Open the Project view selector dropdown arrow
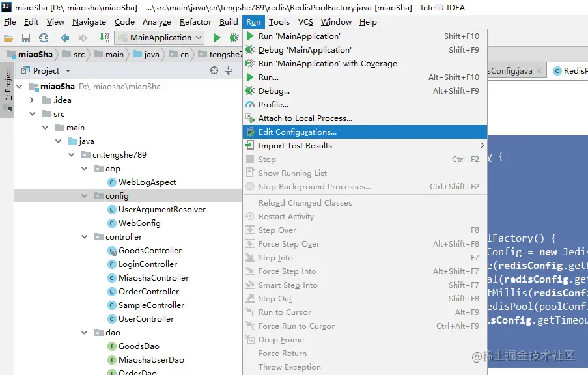This screenshot has height=375, width=588. point(68,70)
